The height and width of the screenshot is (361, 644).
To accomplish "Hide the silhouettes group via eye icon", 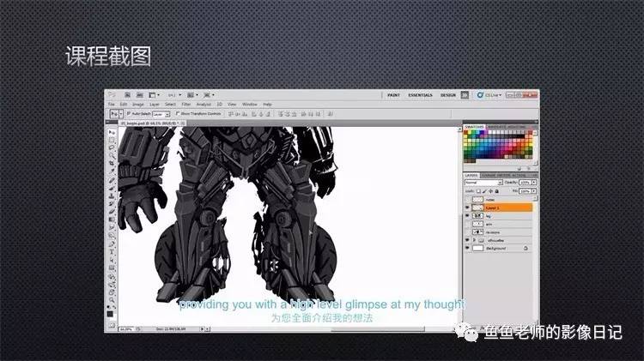I will (467, 240).
